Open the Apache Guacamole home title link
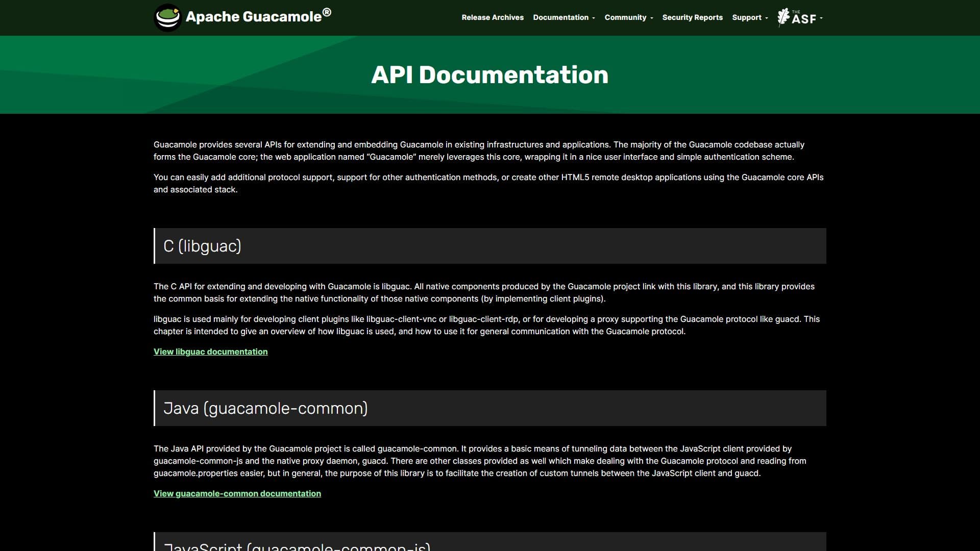 click(x=258, y=16)
